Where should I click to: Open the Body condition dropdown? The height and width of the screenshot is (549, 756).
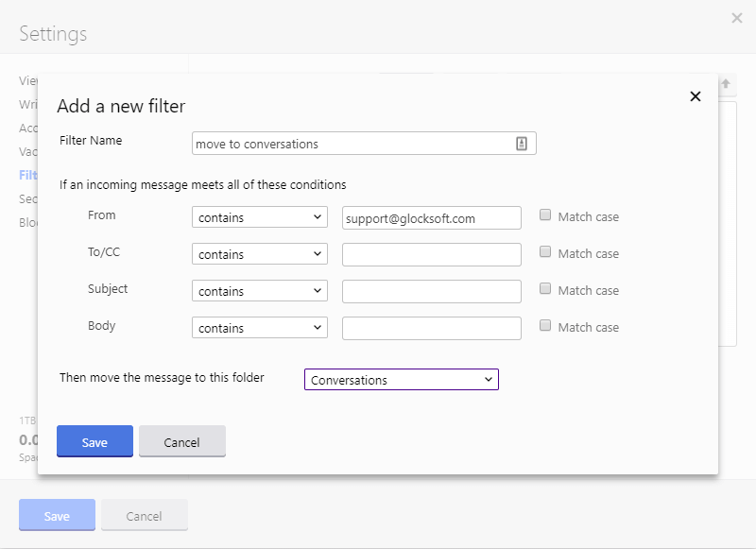tap(259, 327)
